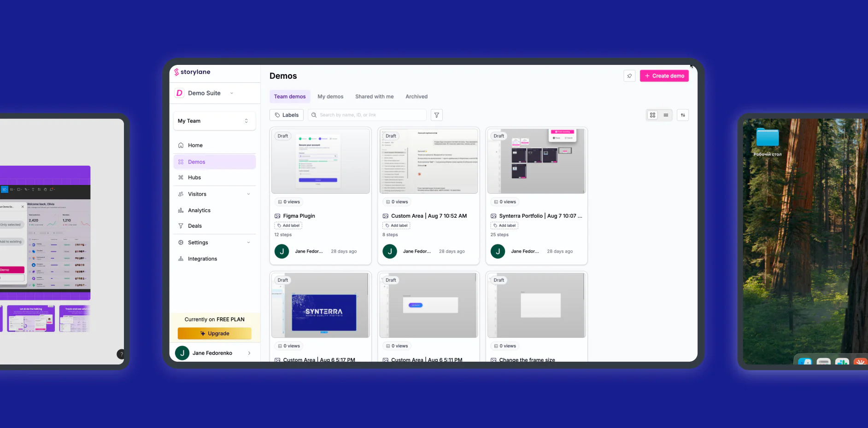Open the Demo Suite workspace dropdown
Screen dimensions: 868x428
(205, 93)
